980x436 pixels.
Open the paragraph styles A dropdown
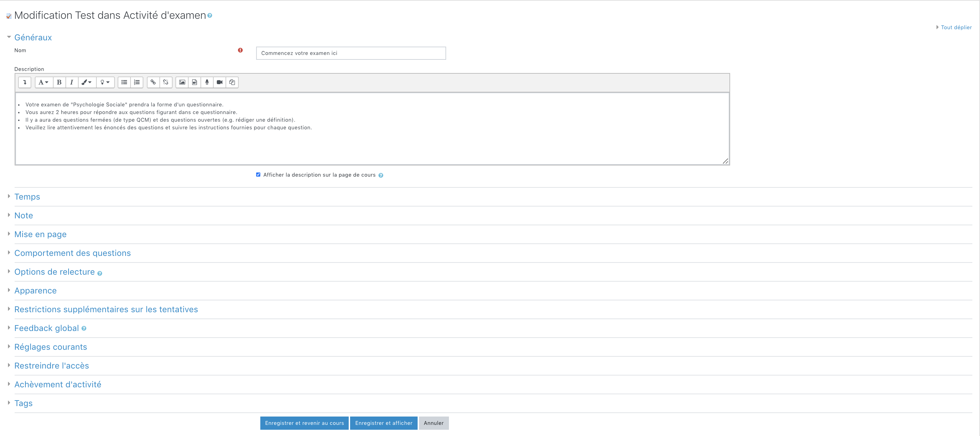(44, 82)
